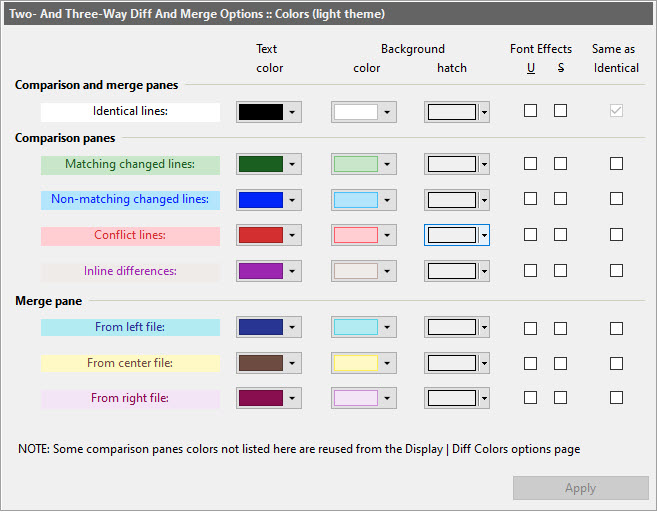Screen dimensions: 658x512
Task: Check Same as Identical for Conflict lines
Action: [616, 235]
